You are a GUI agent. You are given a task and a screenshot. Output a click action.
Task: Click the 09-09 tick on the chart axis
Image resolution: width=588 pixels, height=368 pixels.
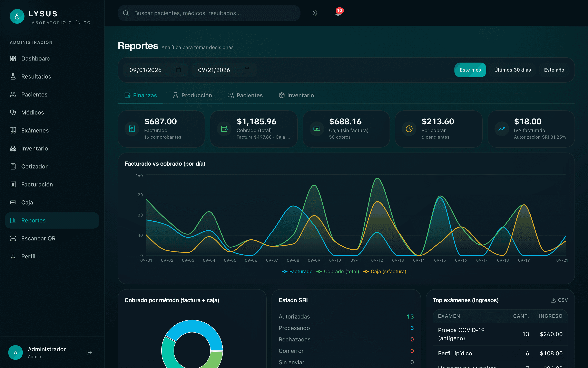314,260
